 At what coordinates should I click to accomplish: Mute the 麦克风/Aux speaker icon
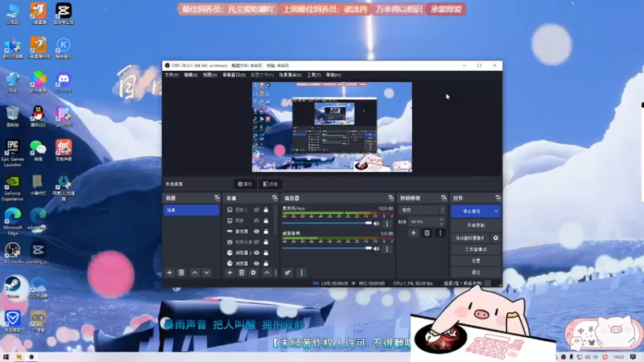point(376,224)
